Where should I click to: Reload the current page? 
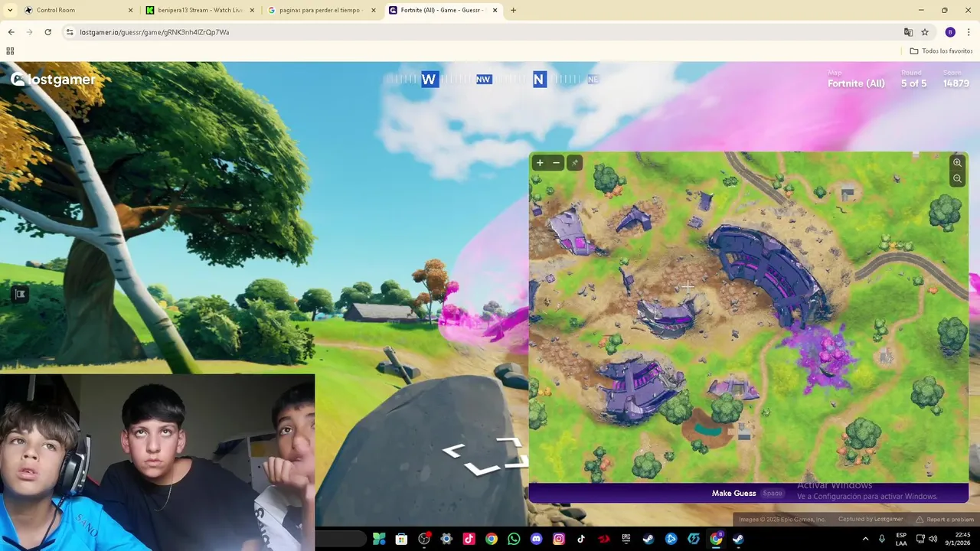[47, 32]
